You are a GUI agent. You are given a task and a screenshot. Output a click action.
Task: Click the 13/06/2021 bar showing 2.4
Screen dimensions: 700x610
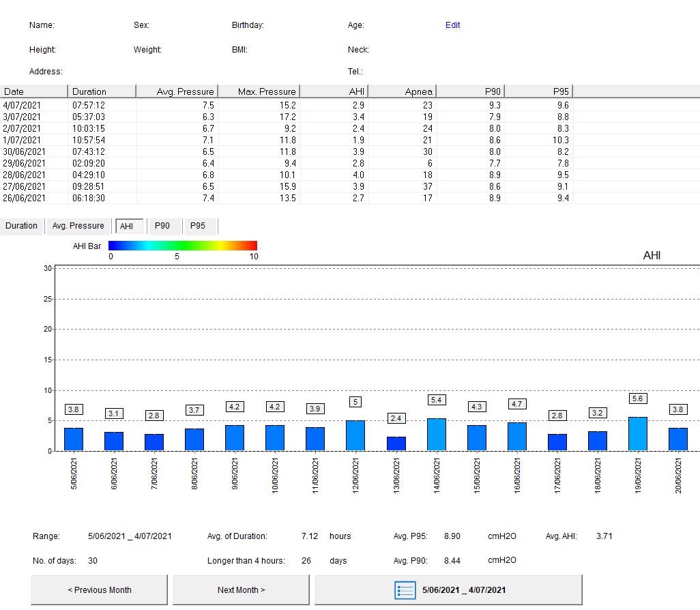396,444
